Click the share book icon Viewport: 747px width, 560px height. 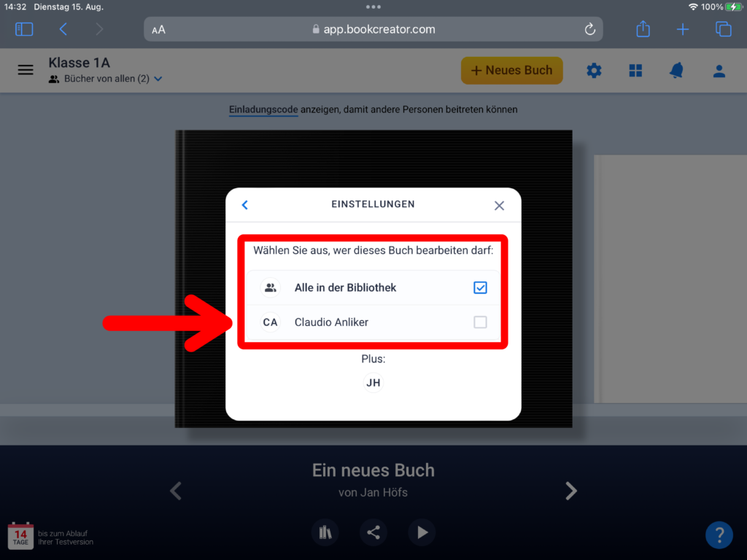tap(373, 532)
